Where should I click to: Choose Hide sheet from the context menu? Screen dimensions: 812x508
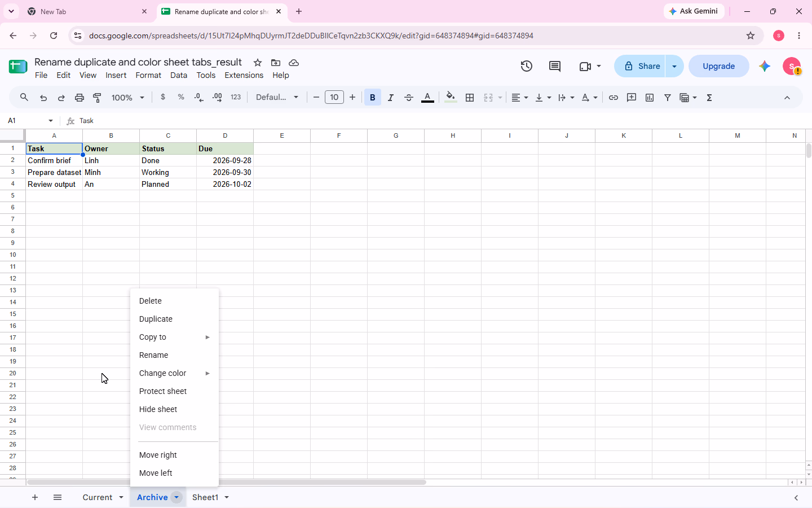point(174,409)
